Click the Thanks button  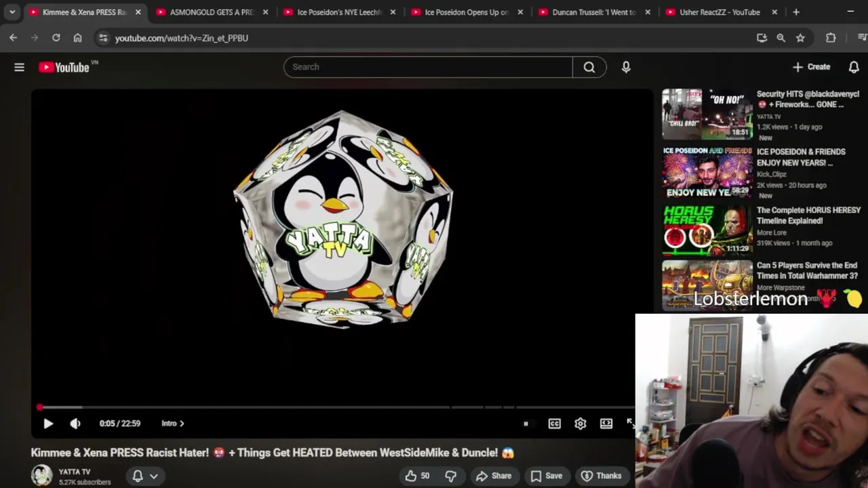[x=601, y=476]
